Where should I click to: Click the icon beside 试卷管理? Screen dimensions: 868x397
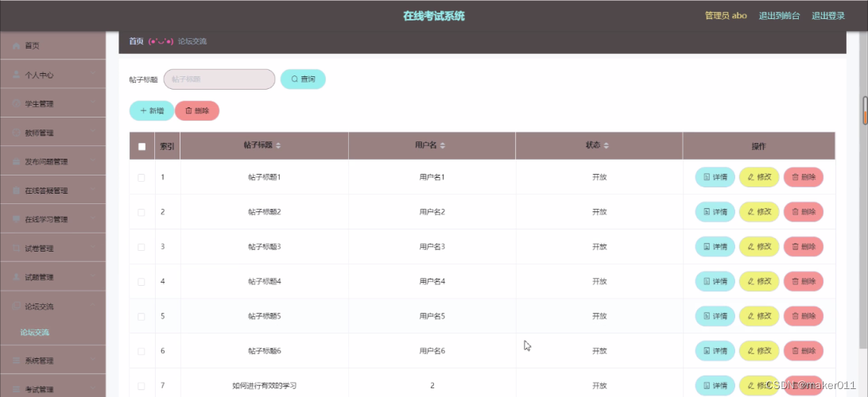pos(16,249)
